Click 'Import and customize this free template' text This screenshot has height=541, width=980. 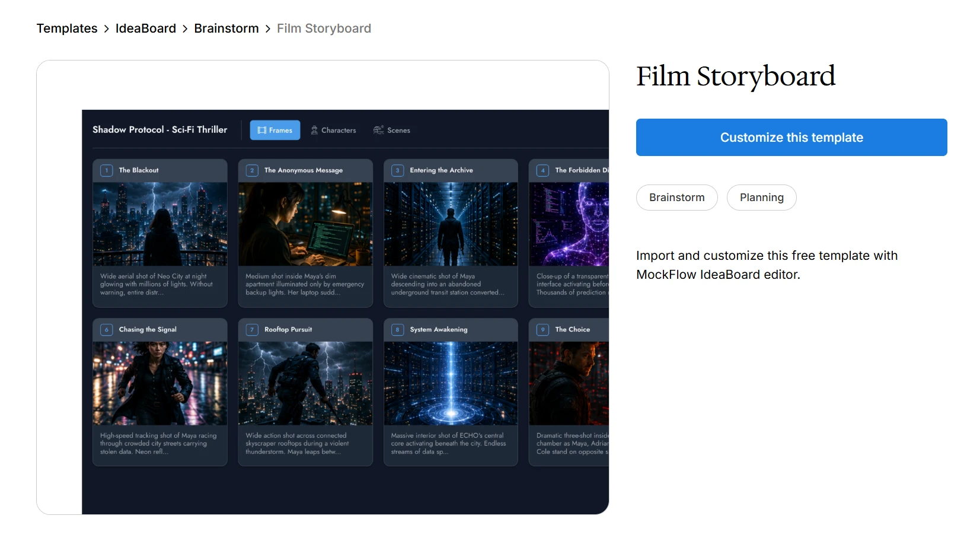[767, 265]
